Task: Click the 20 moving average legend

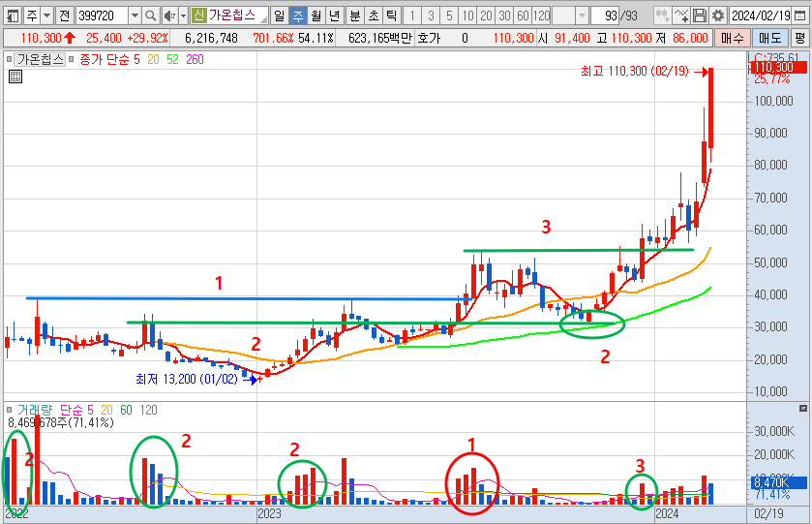Action: (153, 60)
